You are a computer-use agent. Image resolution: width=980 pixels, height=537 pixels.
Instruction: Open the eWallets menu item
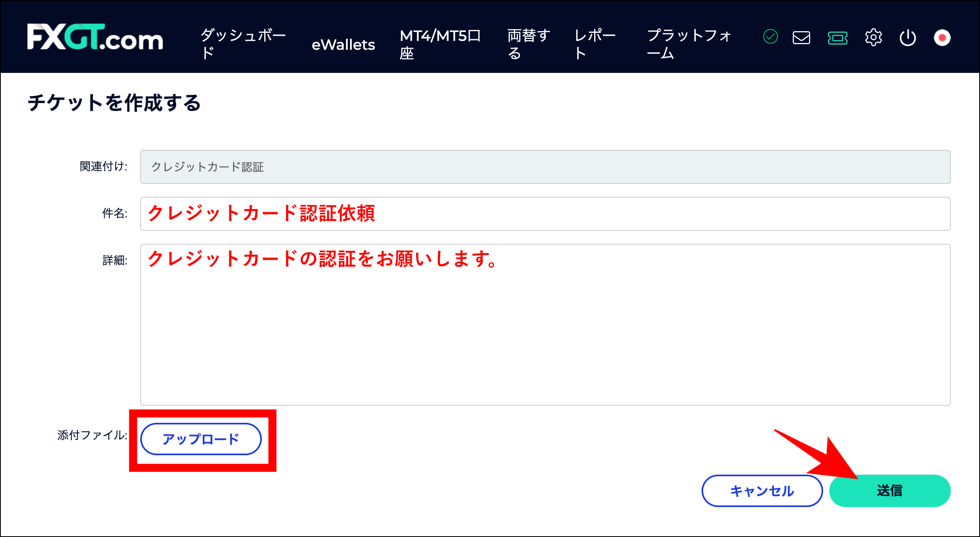coord(343,45)
